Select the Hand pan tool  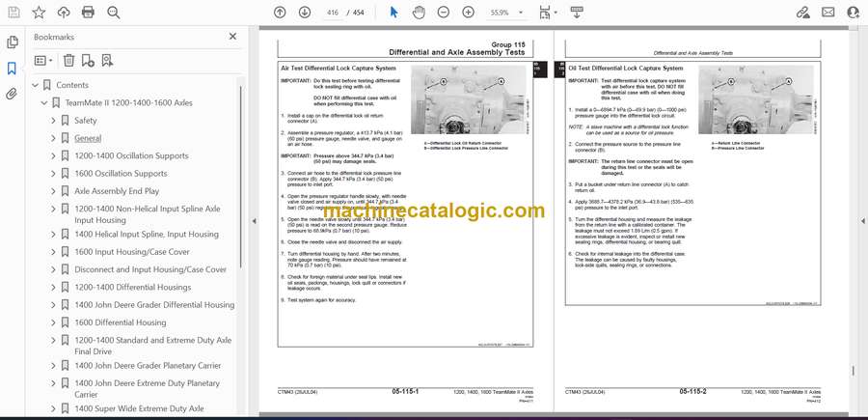pyautogui.click(x=419, y=13)
